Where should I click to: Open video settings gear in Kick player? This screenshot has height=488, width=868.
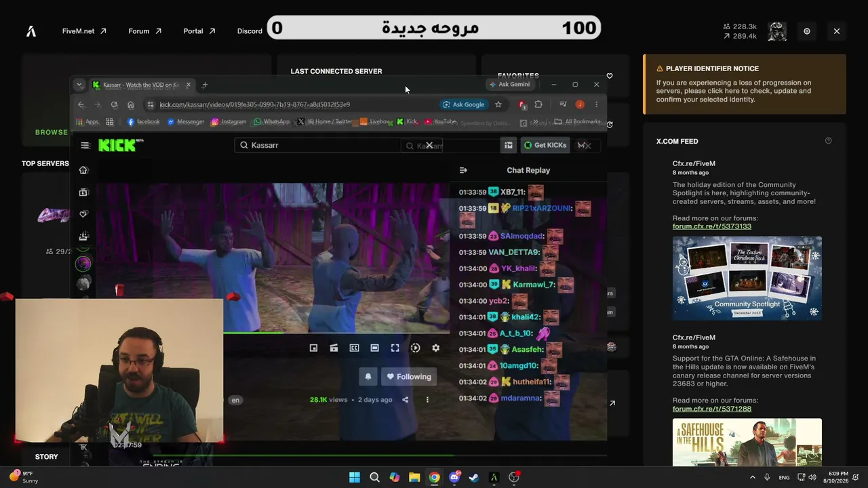coord(435,348)
